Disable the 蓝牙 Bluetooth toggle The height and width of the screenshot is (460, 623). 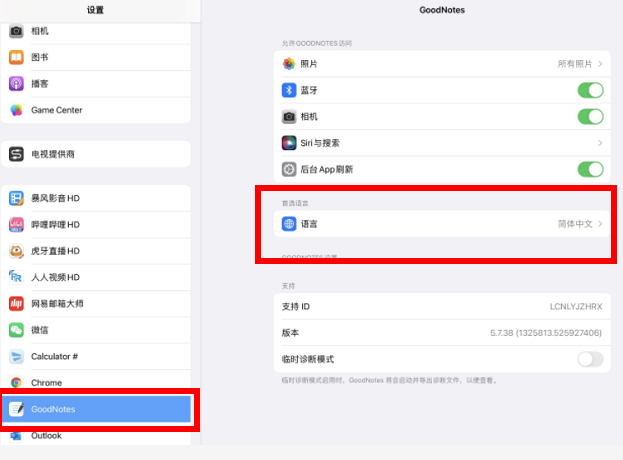point(590,90)
